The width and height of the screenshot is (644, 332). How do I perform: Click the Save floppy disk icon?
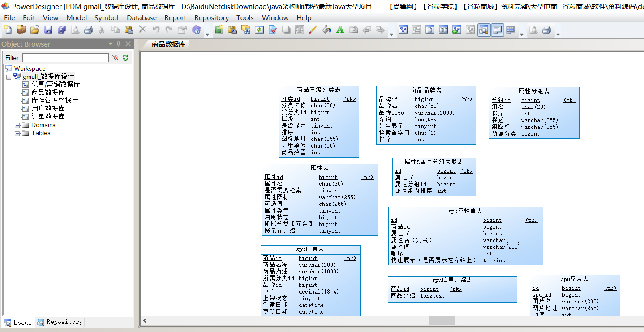click(48, 30)
